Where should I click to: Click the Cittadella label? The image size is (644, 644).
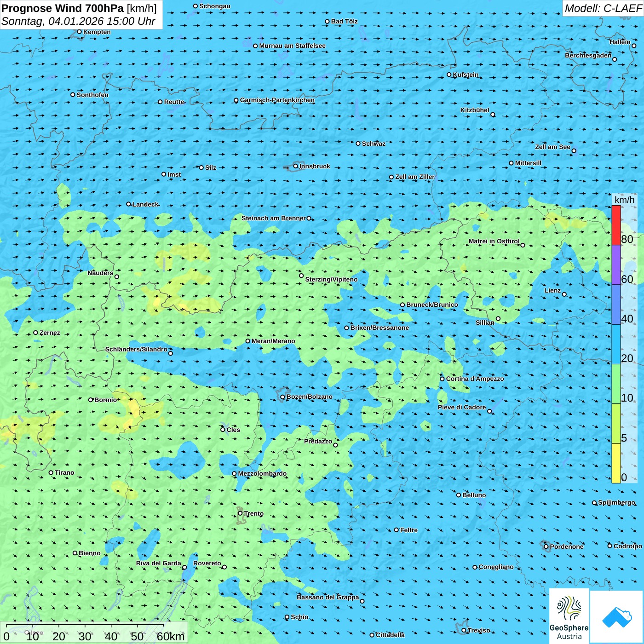click(x=390, y=635)
